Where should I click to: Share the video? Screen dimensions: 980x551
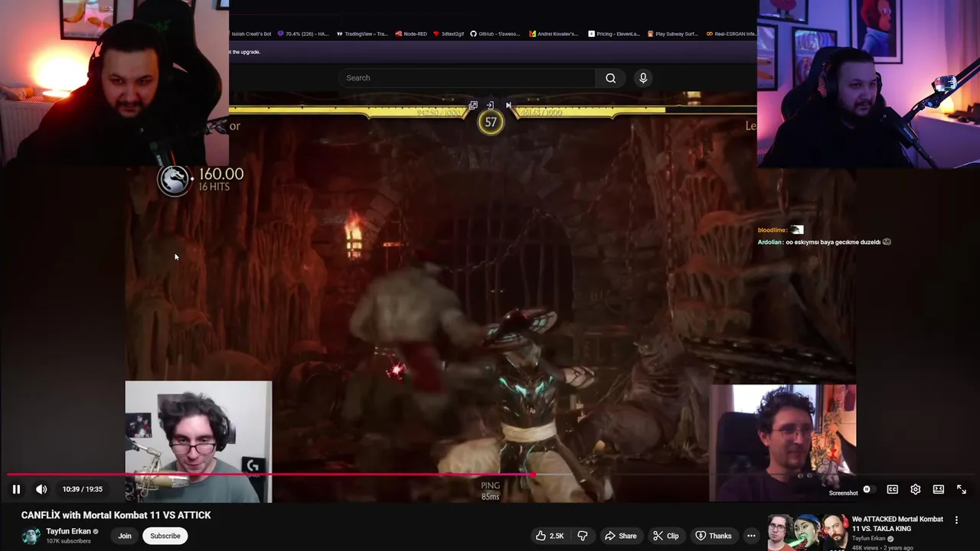[x=620, y=536]
